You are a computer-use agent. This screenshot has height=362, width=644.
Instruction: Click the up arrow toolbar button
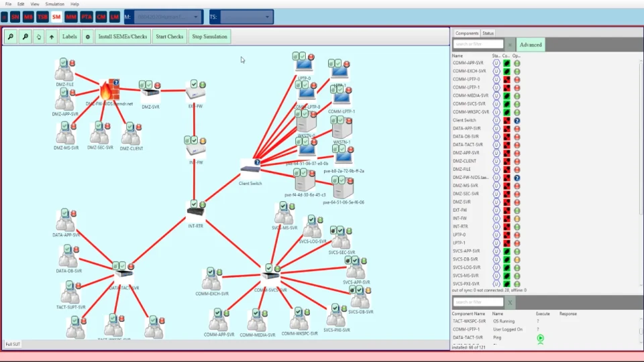[x=52, y=36]
